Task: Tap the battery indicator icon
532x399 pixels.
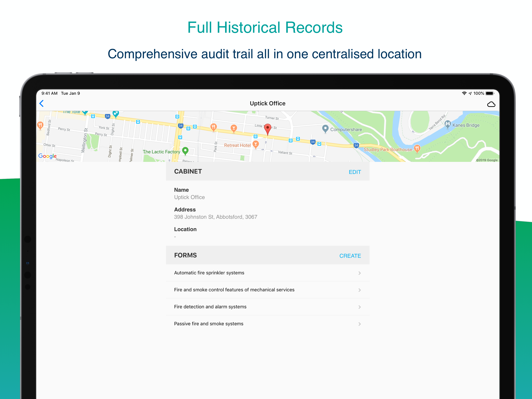Action: click(490, 93)
